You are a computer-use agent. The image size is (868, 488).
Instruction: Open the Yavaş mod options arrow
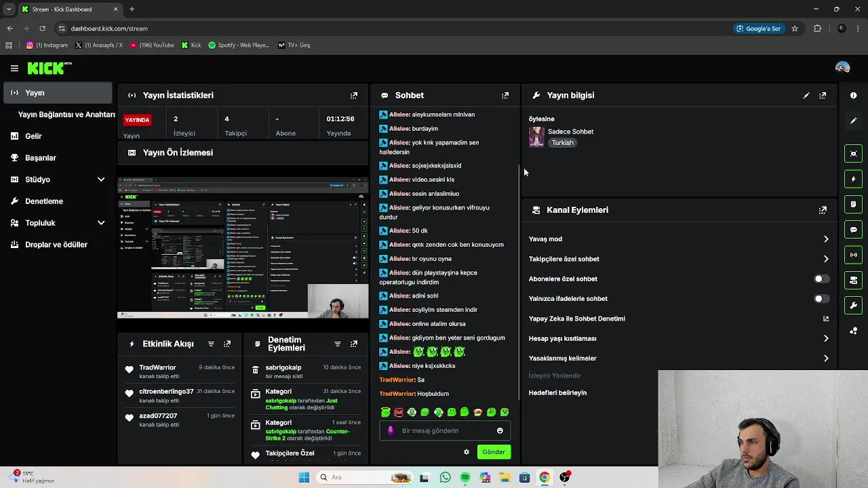tap(826, 239)
